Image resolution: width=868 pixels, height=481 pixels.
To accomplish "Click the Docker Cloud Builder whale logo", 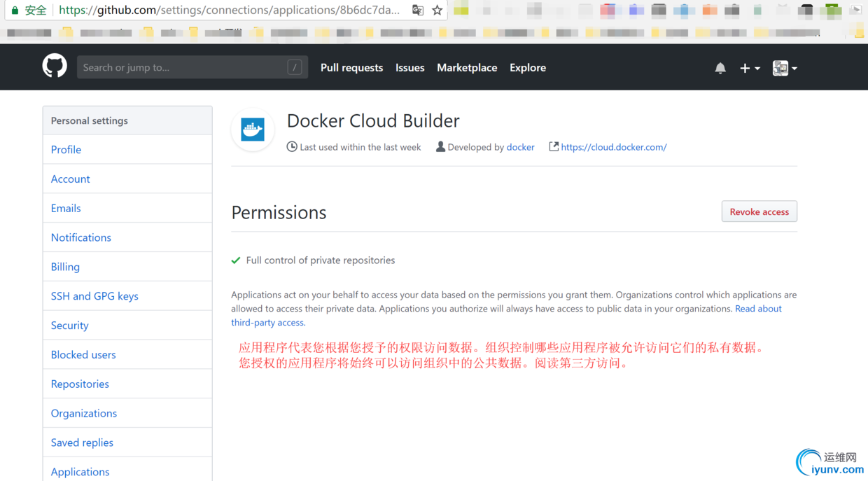I will (253, 130).
